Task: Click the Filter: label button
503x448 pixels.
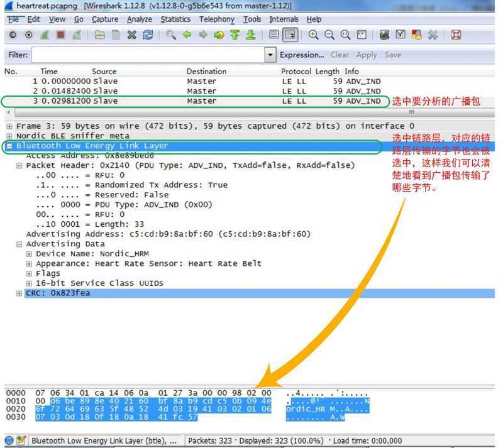Action: click(x=18, y=55)
